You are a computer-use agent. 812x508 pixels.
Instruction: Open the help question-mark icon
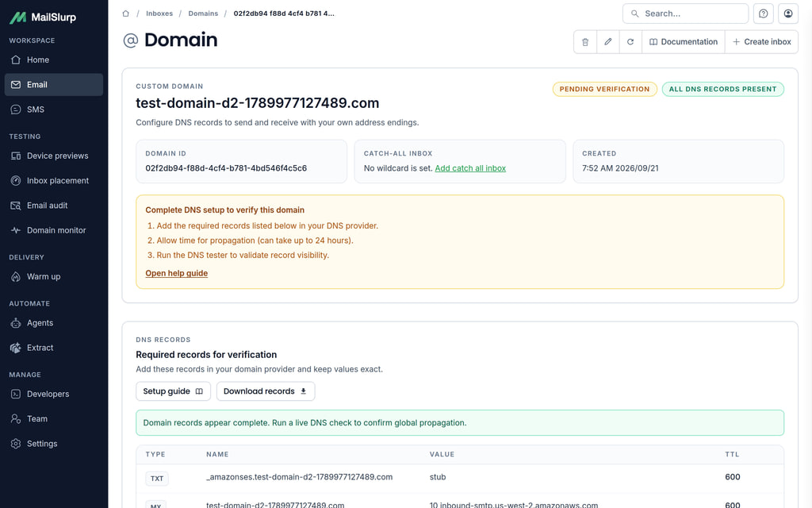click(763, 13)
